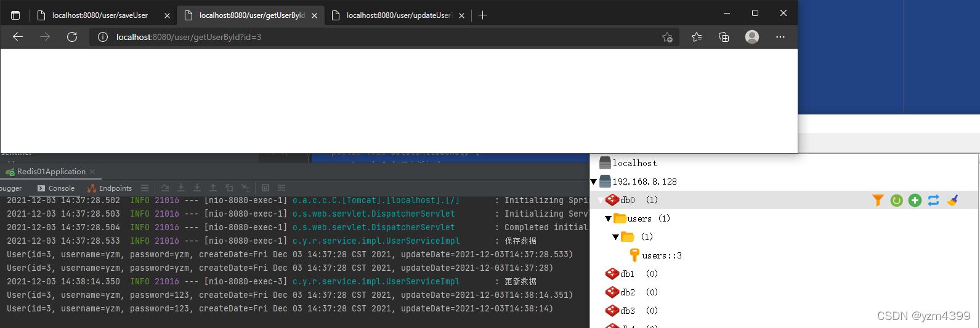The width and height of the screenshot is (980, 328).
Task: Open the Endpoints tab in IDE
Action: click(110, 188)
